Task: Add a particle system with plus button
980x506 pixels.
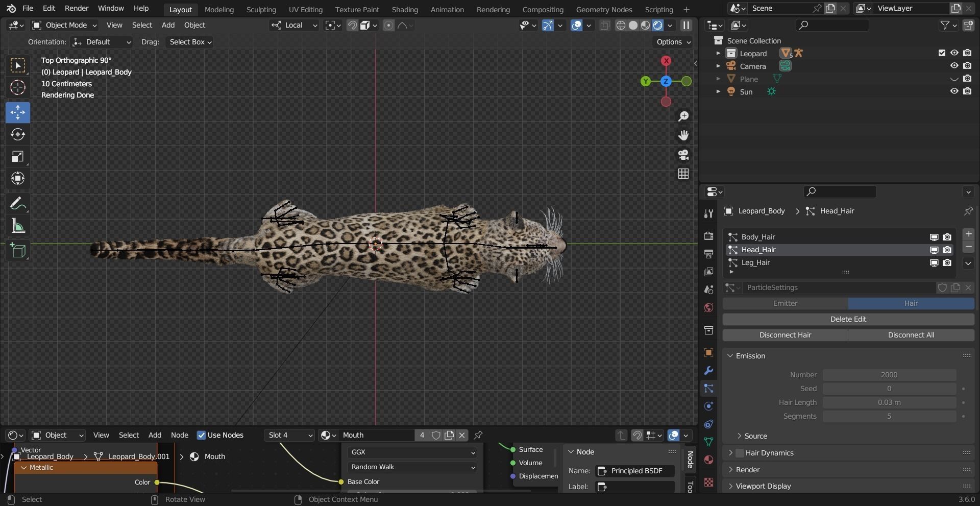Action: click(968, 234)
